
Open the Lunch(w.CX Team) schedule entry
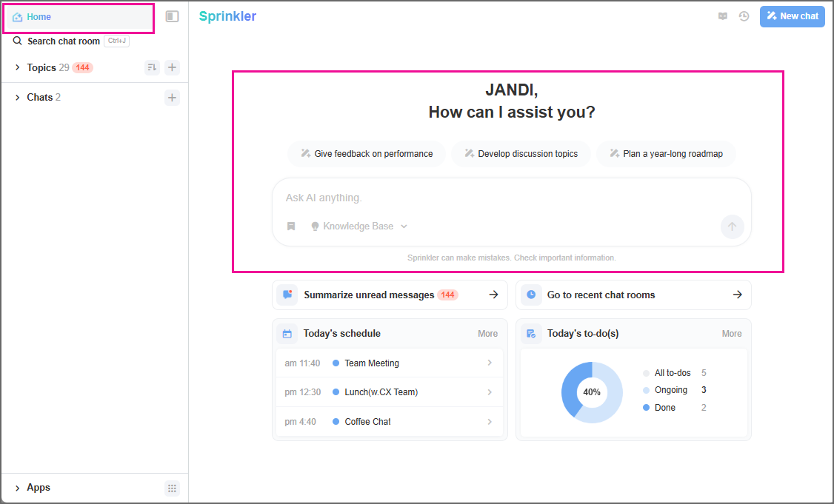click(390, 392)
